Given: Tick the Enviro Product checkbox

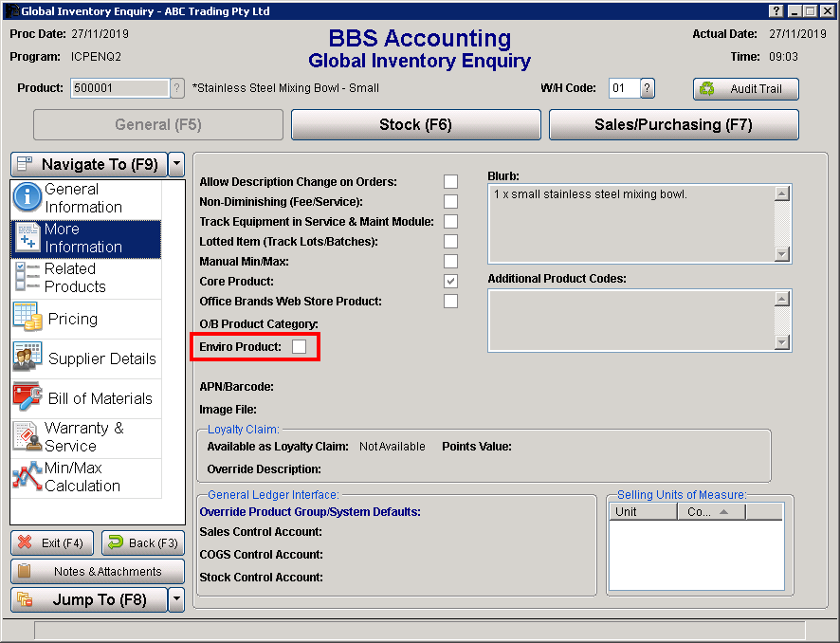Looking at the screenshot, I should point(300,347).
